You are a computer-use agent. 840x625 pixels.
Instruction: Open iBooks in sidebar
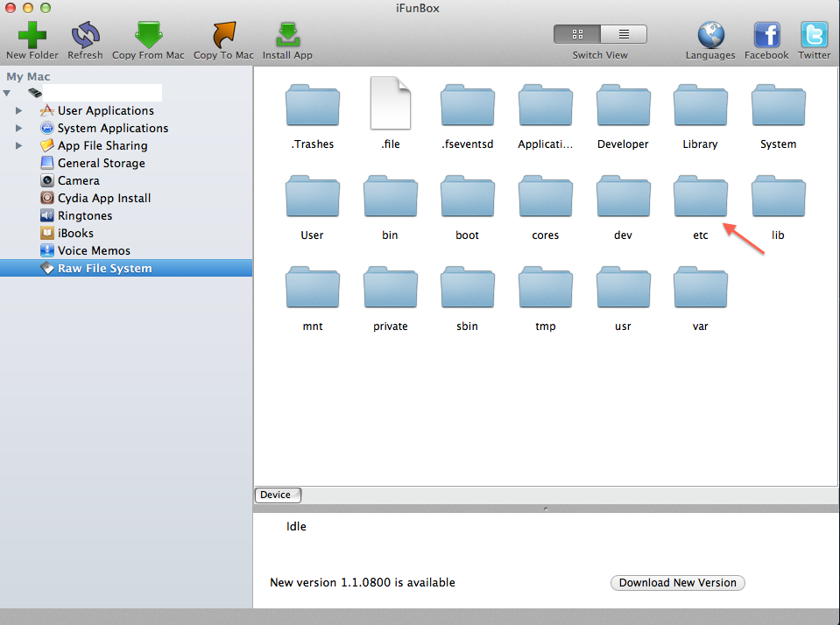coord(75,234)
